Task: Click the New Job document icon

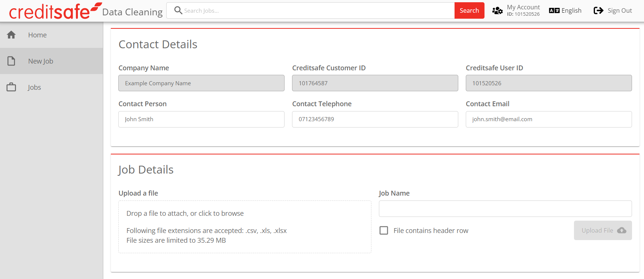Action: click(x=11, y=61)
